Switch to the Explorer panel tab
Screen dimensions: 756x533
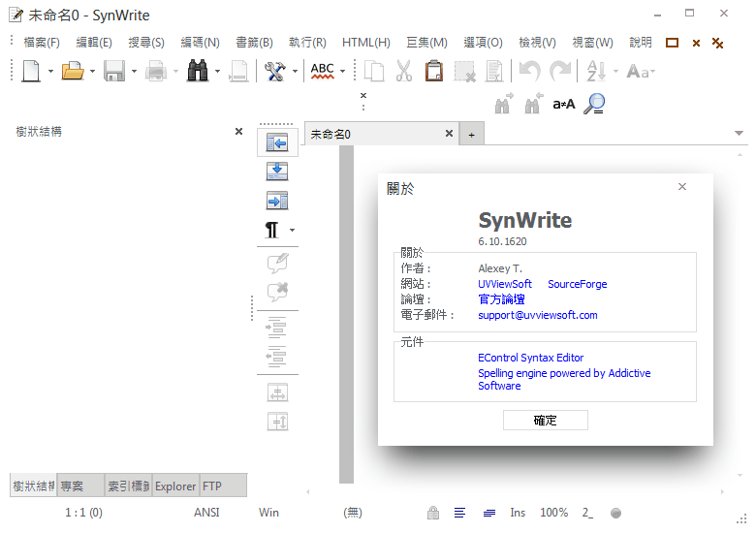point(175,486)
